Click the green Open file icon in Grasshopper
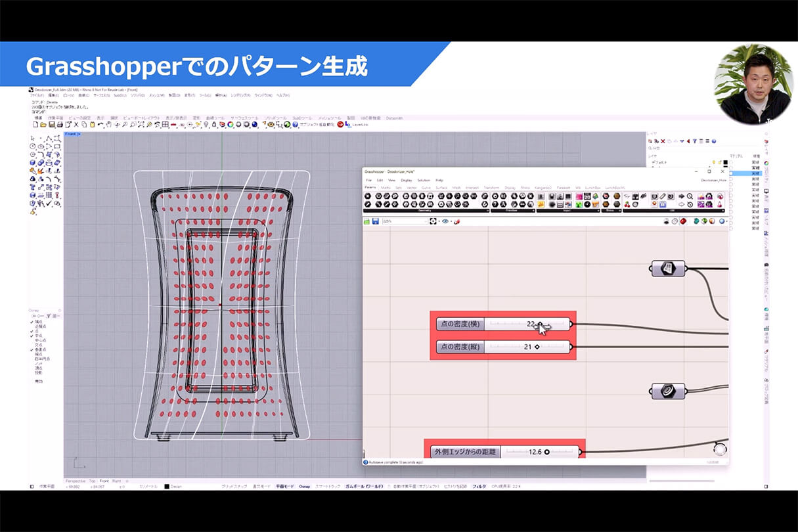The height and width of the screenshot is (532, 798). pos(366,221)
